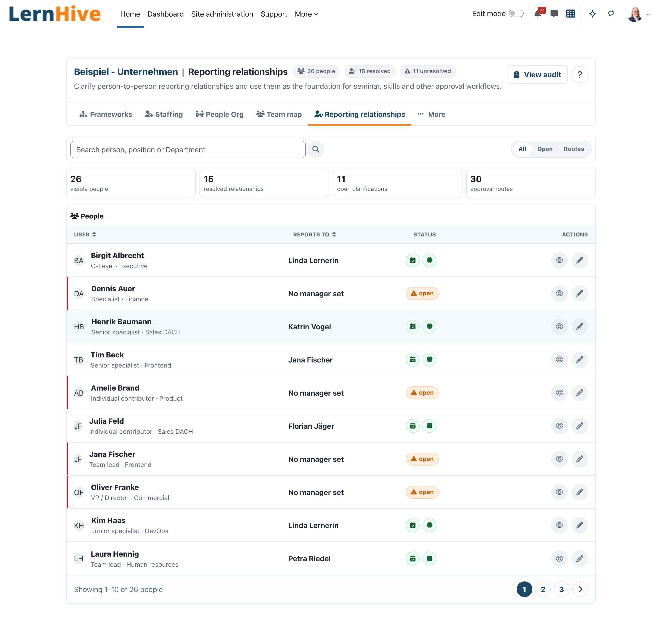Show Amelie Brand details eye icon

click(559, 393)
